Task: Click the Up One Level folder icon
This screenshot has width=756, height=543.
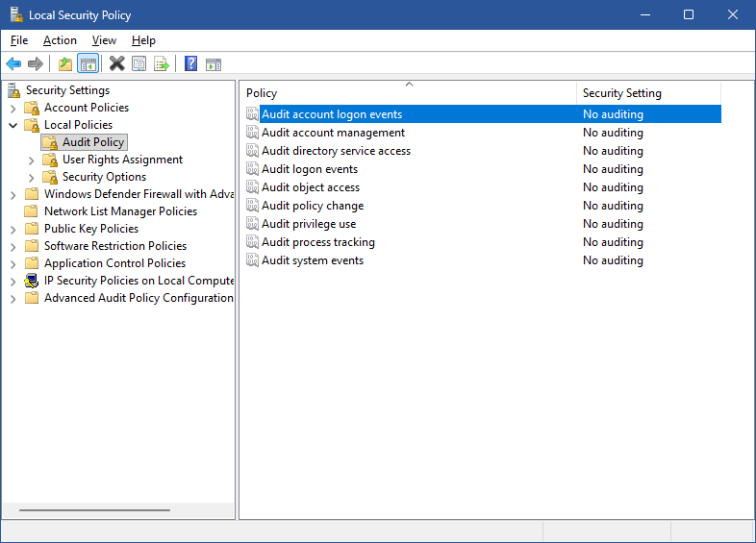Action: click(x=64, y=64)
